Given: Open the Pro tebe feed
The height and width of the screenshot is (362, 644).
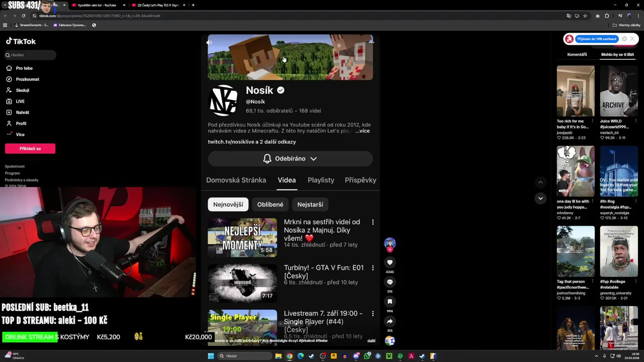Looking at the screenshot, I should pyautogui.click(x=20, y=68).
